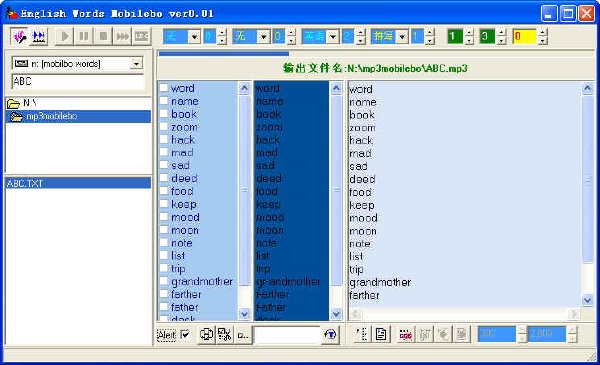
Task: Start playback with the play button
Action: click(x=64, y=37)
